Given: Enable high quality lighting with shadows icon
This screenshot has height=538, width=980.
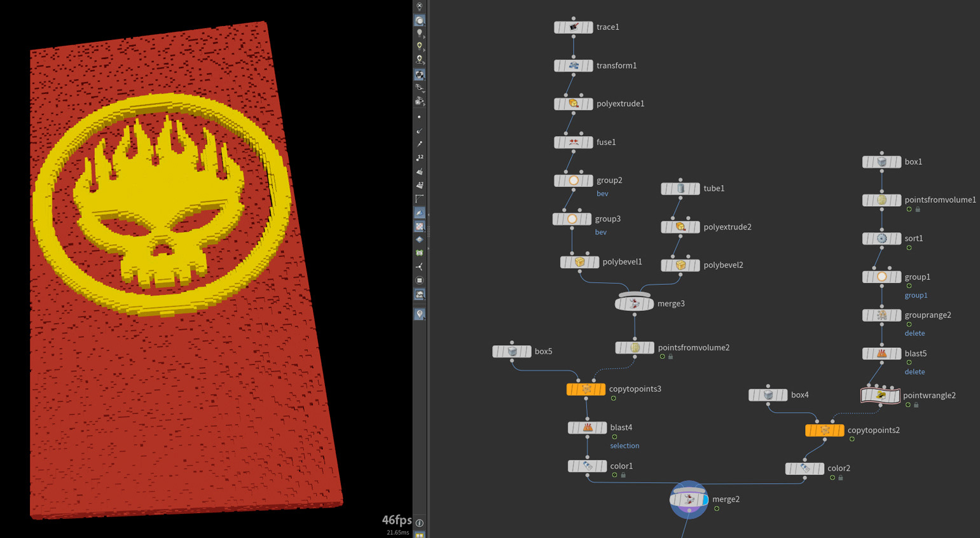Looking at the screenshot, I should pos(420,60).
